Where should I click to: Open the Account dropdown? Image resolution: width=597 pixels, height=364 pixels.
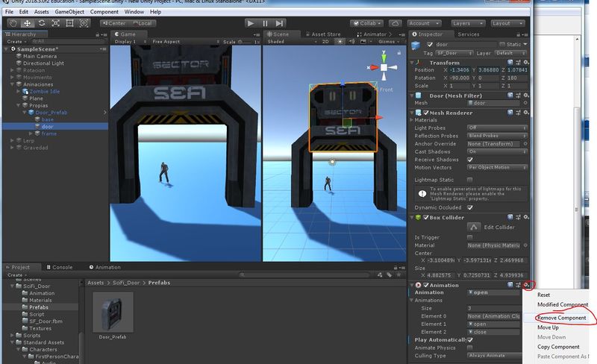coord(424,23)
